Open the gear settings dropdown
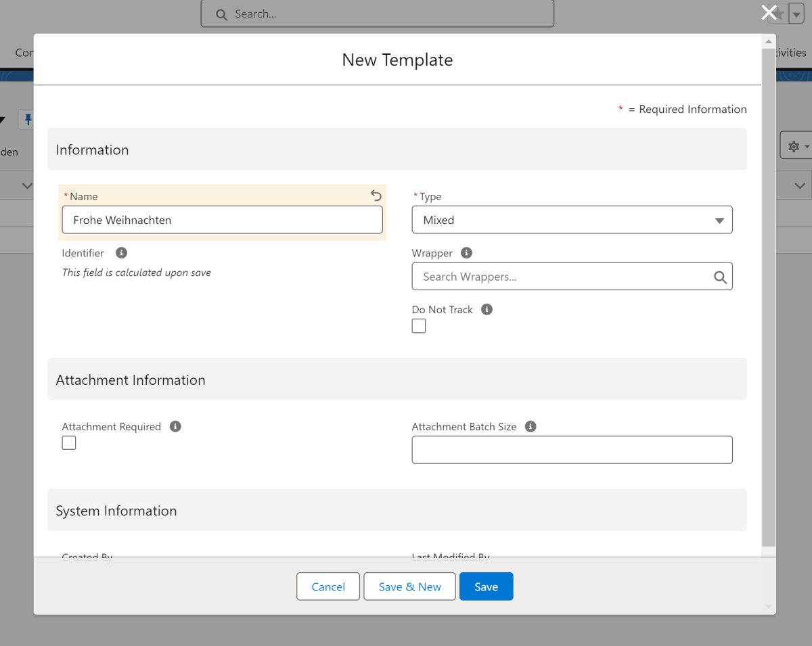Viewport: 812px width, 646px height. [x=796, y=146]
